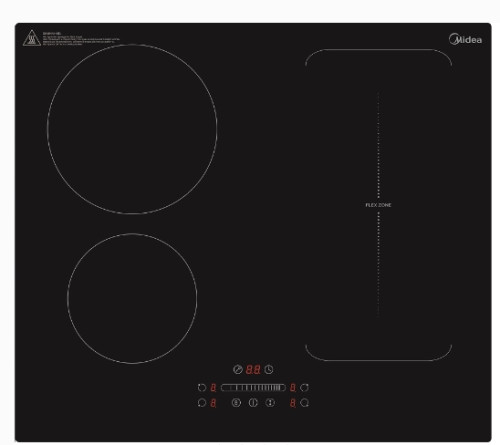Tap the round icon left of timer display
The image size is (500, 445).
point(238,369)
